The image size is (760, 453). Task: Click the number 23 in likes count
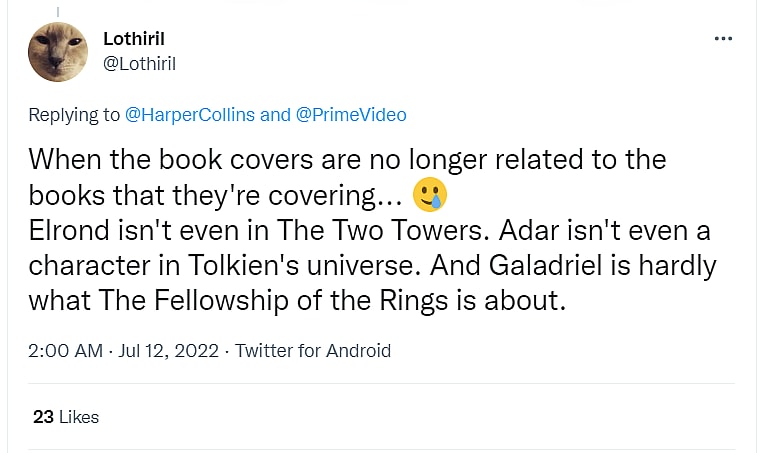click(x=43, y=417)
